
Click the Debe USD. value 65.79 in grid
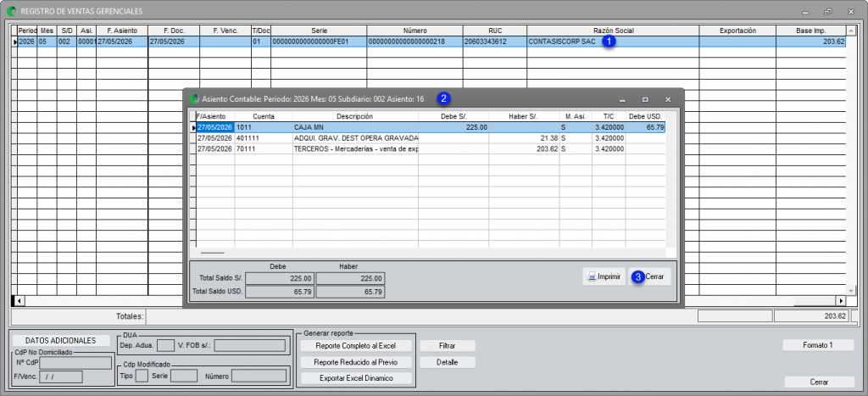point(645,127)
